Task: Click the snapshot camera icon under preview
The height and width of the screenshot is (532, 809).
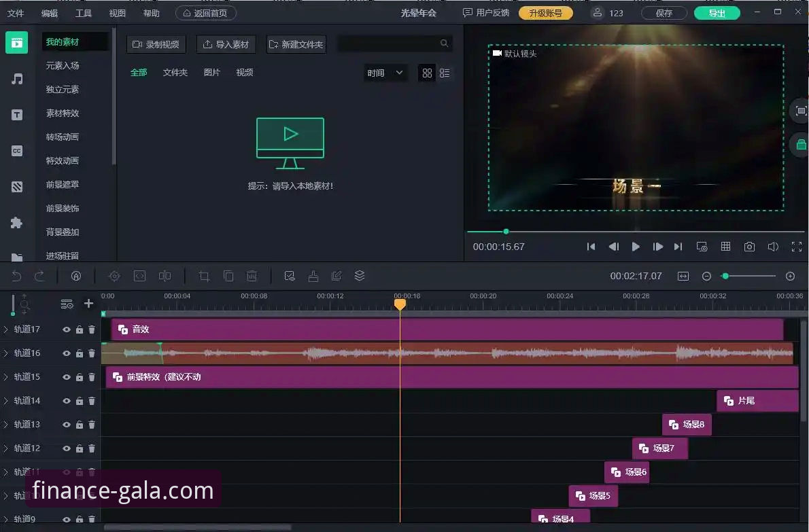Action: click(749, 247)
